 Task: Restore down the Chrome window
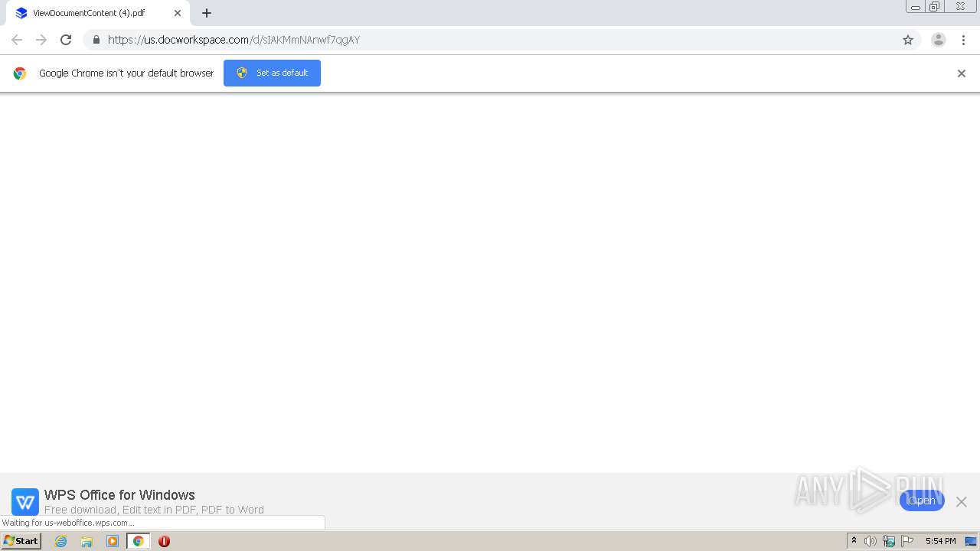[934, 7]
